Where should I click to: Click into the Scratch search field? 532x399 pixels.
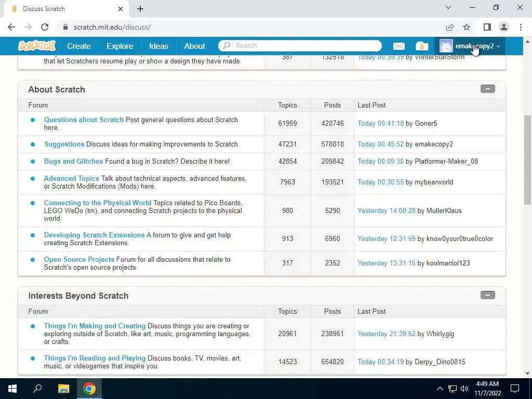click(x=305, y=46)
